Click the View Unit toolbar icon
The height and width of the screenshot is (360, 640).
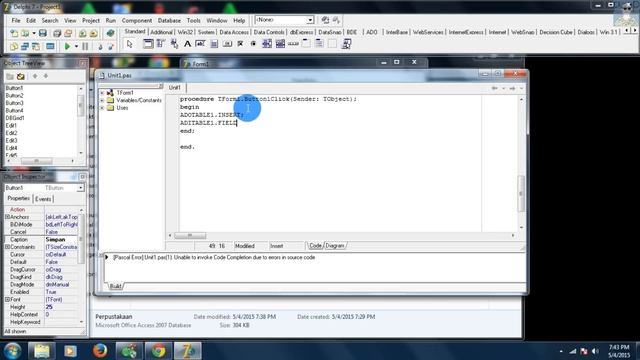[x=14, y=47]
